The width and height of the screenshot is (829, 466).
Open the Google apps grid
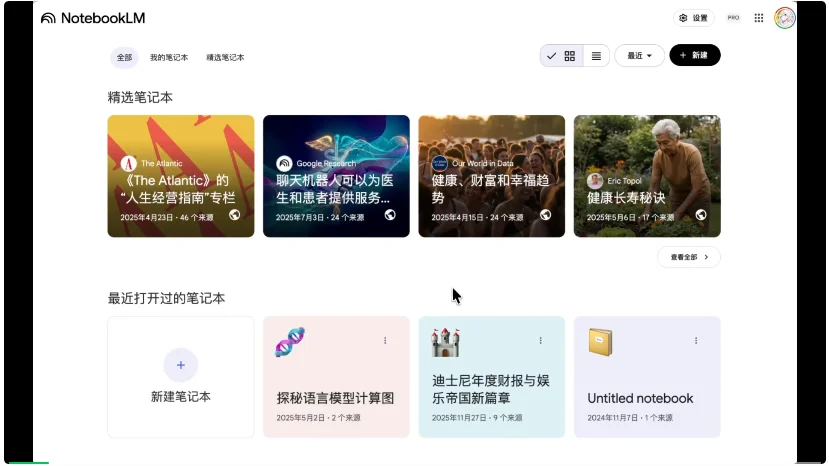click(759, 18)
